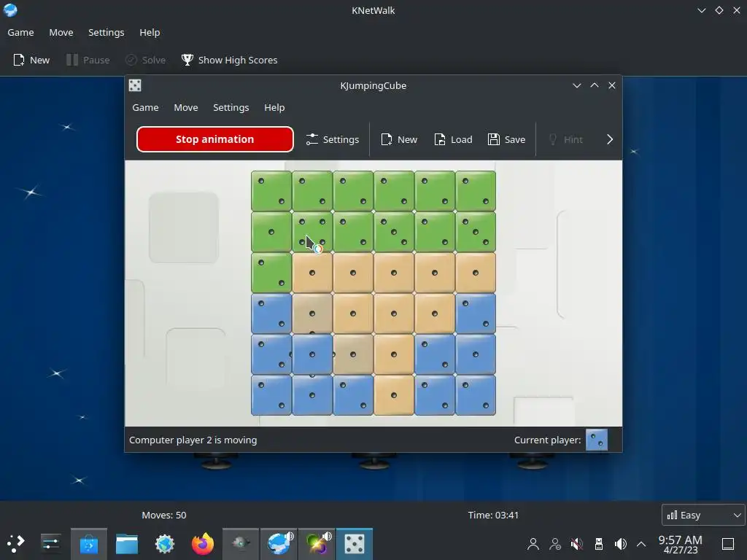
Task: Open the Easy difficulty dropdown
Action: point(704,515)
